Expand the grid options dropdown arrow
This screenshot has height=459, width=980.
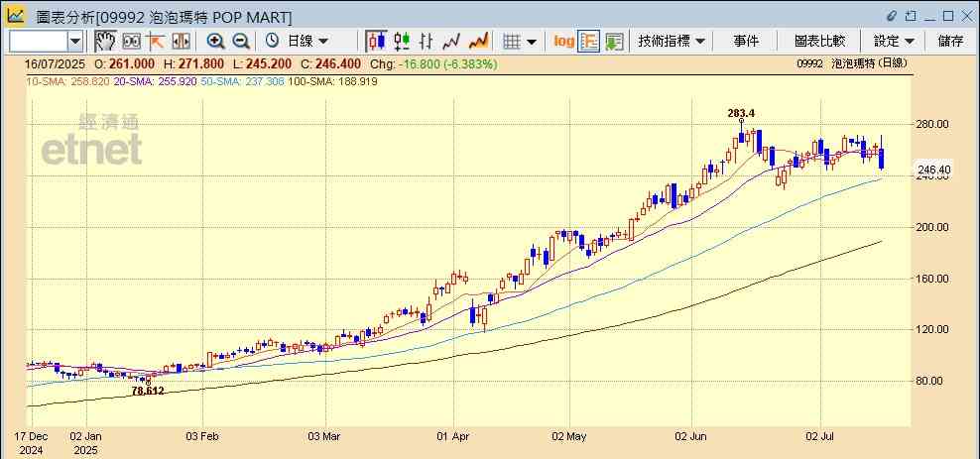point(532,42)
